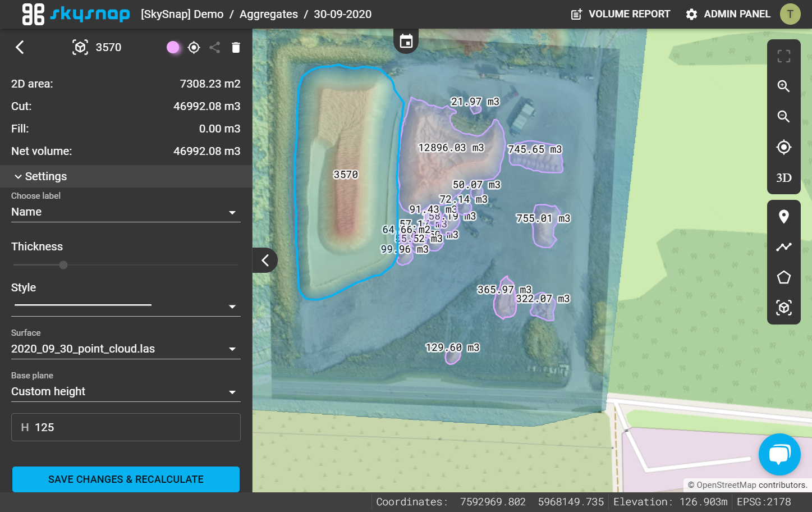The image size is (812, 512).
Task: Delete measurement 3570 with the trash icon
Action: click(236, 47)
